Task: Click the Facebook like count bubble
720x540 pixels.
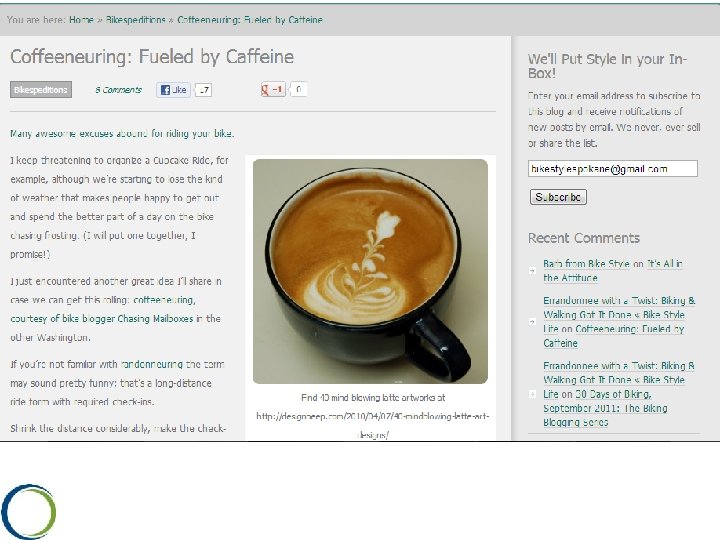Action: pyautogui.click(x=203, y=90)
